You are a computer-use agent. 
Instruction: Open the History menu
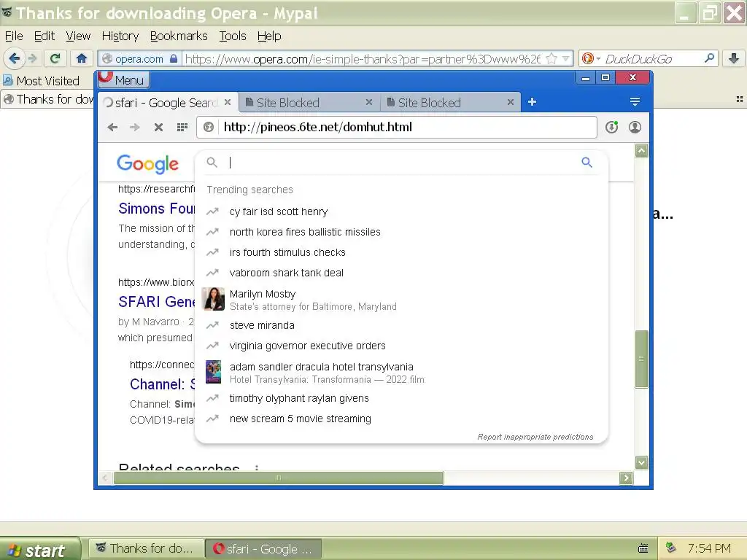tap(120, 36)
